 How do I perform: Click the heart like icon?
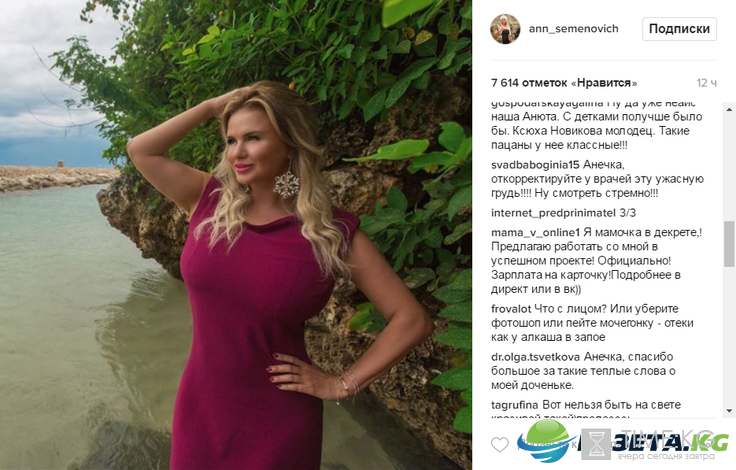click(x=499, y=444)
